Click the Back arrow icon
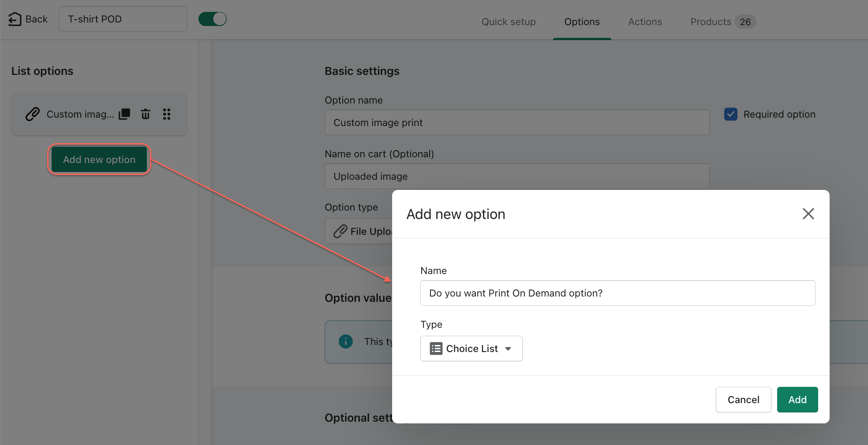The height and width of the screenshot is (445, 868). coord(15,19)
